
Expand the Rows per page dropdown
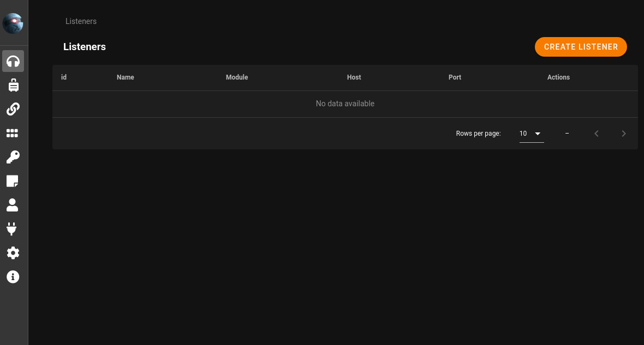click(531, 134)
